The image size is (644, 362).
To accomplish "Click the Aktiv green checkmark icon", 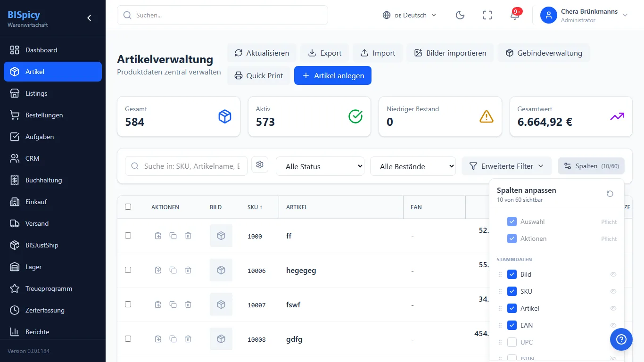I will (355, 116).
